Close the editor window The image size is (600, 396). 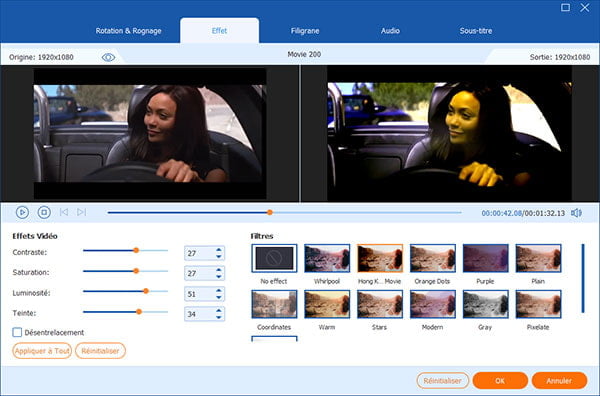click(x=584, y=7)
